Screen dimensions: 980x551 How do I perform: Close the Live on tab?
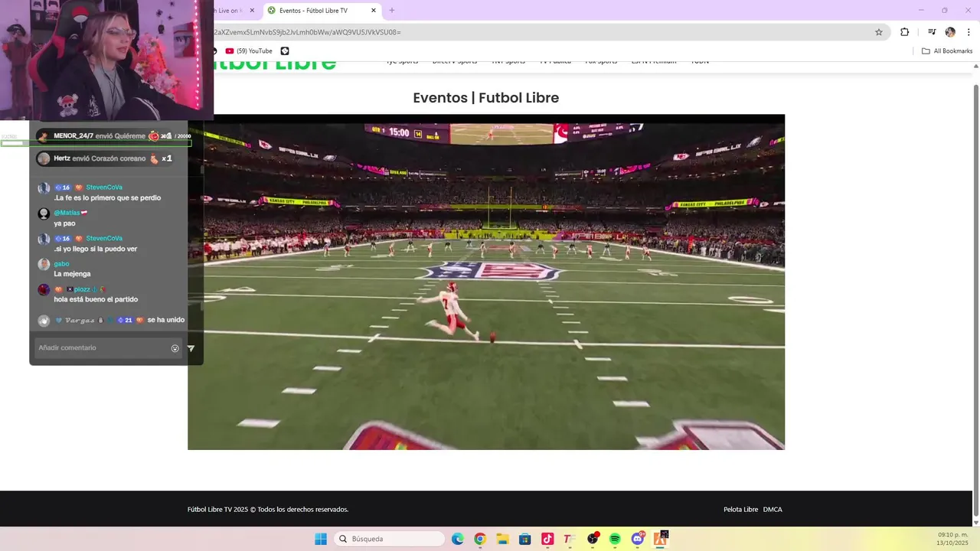252,11
